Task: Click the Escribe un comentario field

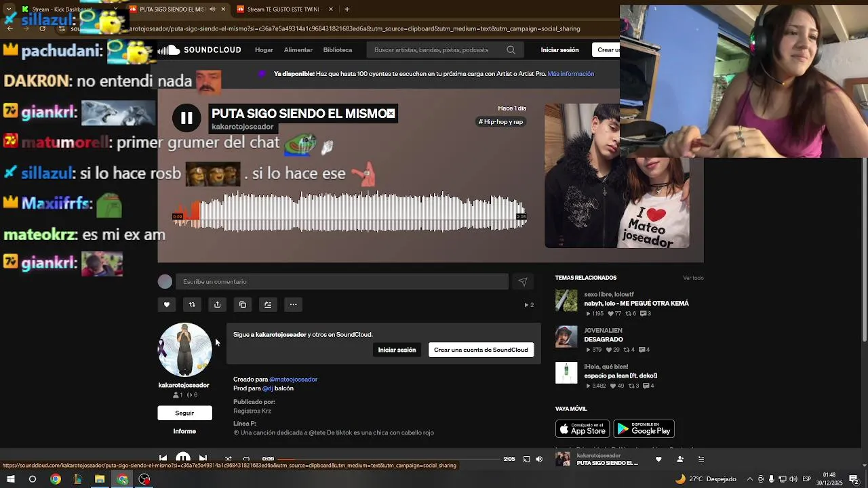Action: (x=342, y=282)
